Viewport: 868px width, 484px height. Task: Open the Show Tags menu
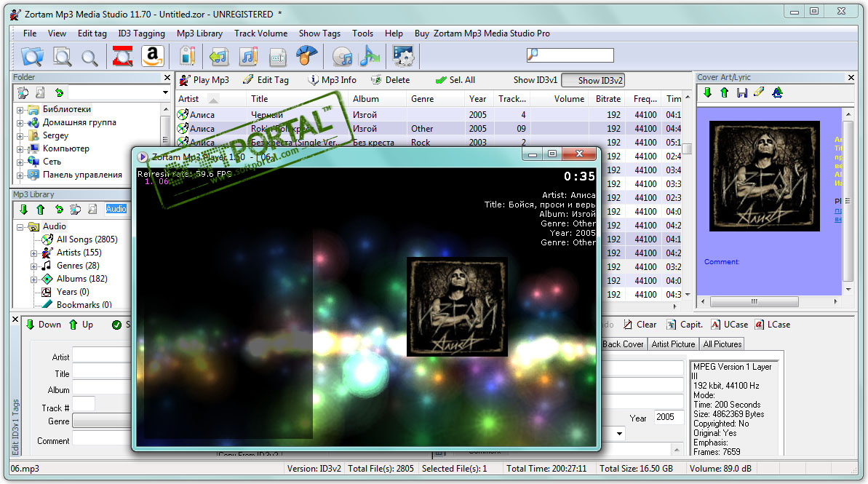point(319,33)
